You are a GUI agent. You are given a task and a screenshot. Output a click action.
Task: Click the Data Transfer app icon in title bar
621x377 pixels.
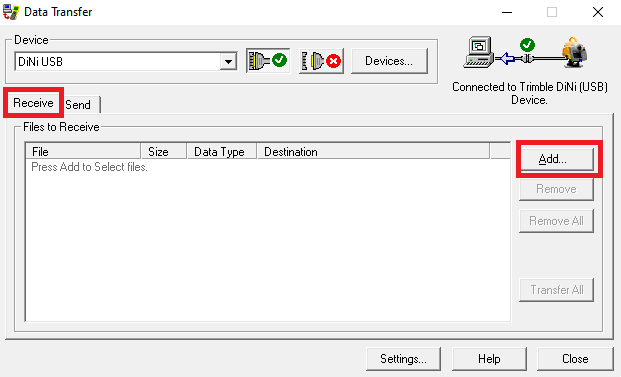pos(11,12)
